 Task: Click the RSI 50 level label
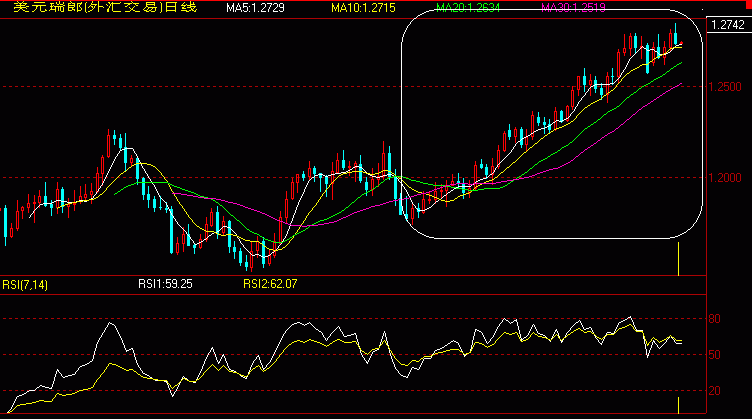point(714,355)
